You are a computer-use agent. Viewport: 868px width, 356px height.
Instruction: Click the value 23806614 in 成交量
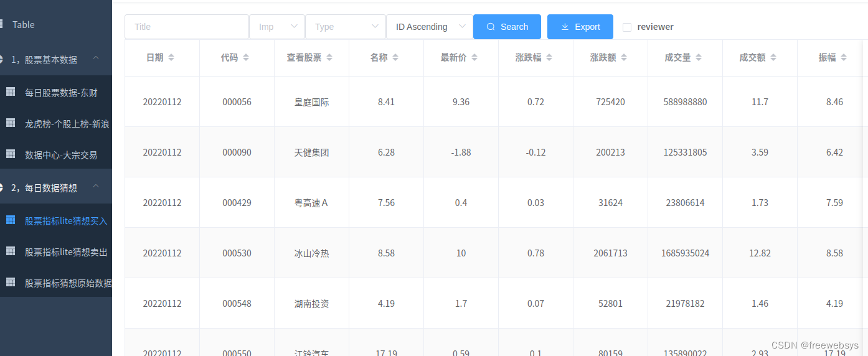coord(685,203)
